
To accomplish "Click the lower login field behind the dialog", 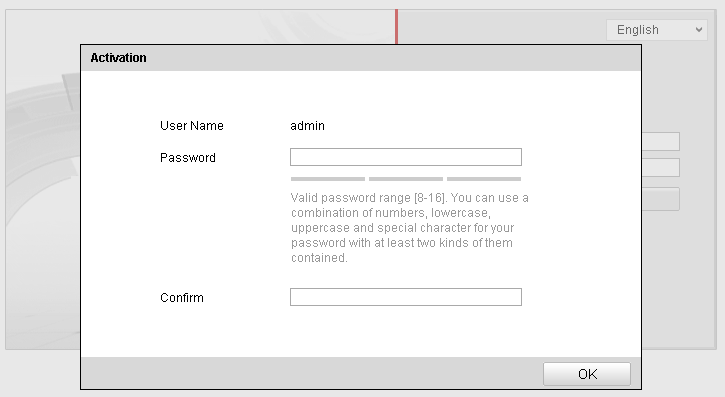I will click(661, 167).
